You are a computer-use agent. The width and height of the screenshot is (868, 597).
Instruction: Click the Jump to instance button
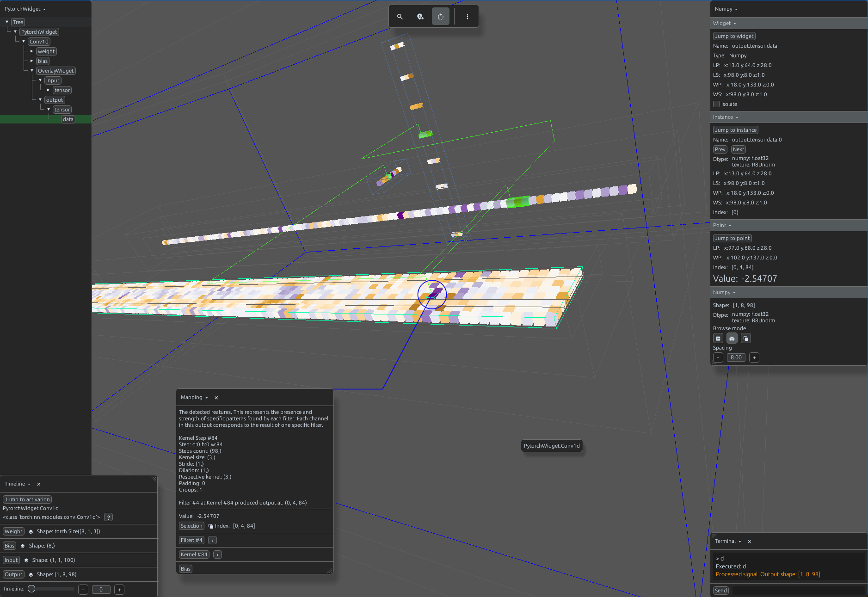pyautogui.click(x=735, y=130)
